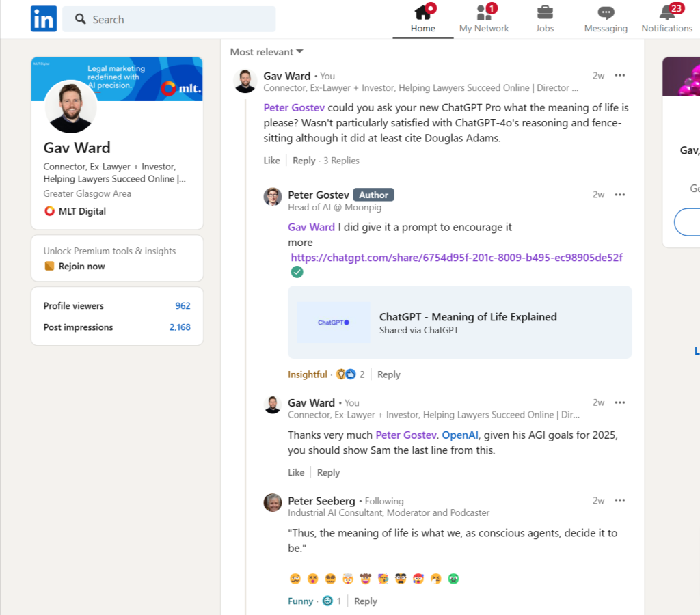Click Peter Gostev mention in top comment
Image resolution: width=700 pixels, height=615 pixels.
click(x=294, y=107)
